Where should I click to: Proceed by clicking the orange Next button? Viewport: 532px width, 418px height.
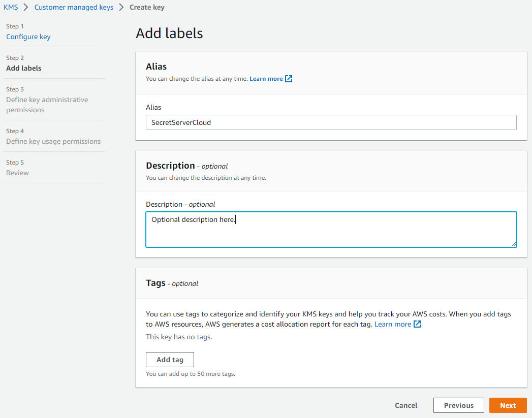(508, 405)
